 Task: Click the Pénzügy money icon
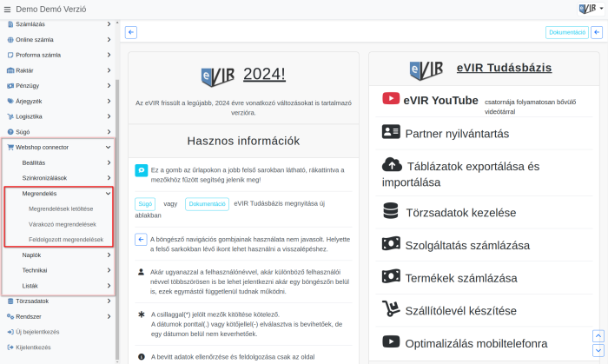click(x=10, y=86)
